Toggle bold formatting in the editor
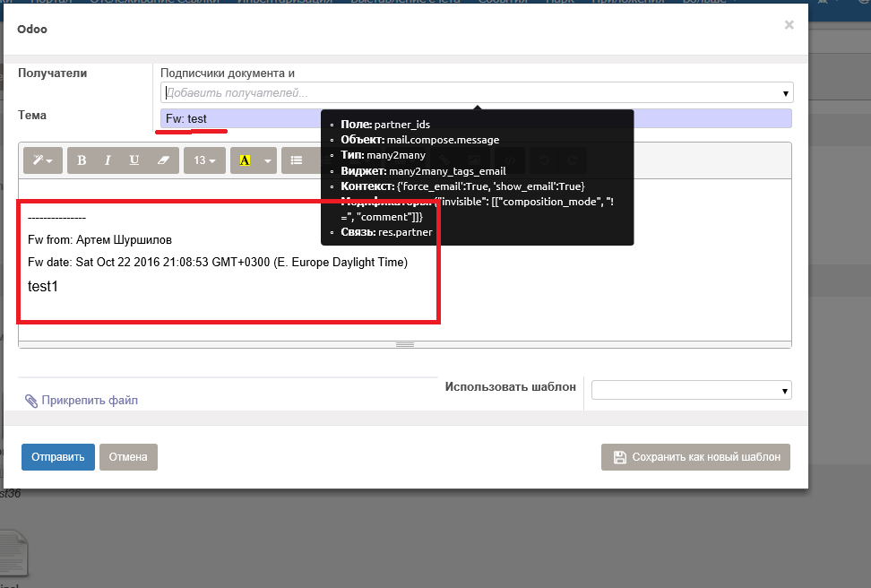This screenshot has width=871, height=588. tap(82, 160)
